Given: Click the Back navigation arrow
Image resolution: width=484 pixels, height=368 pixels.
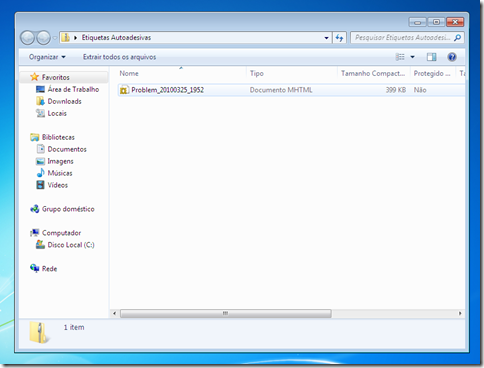Looking at the screenshot, I should 28,38.
